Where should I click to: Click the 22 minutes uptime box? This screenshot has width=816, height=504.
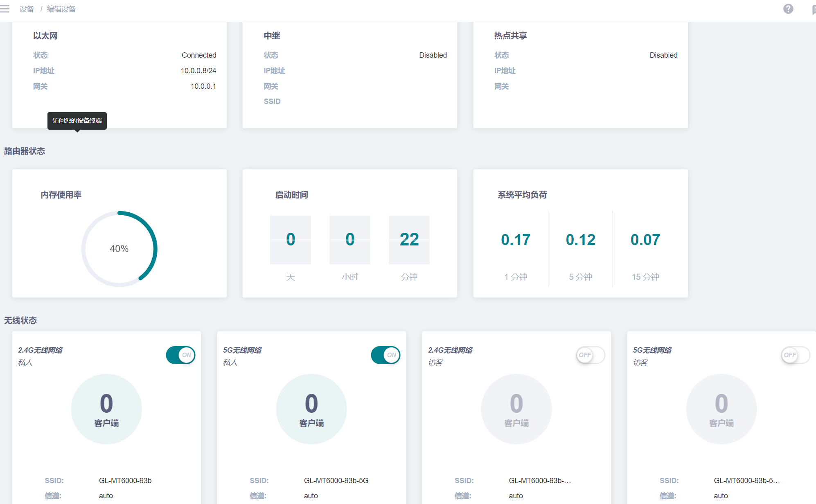pos(409,240)
